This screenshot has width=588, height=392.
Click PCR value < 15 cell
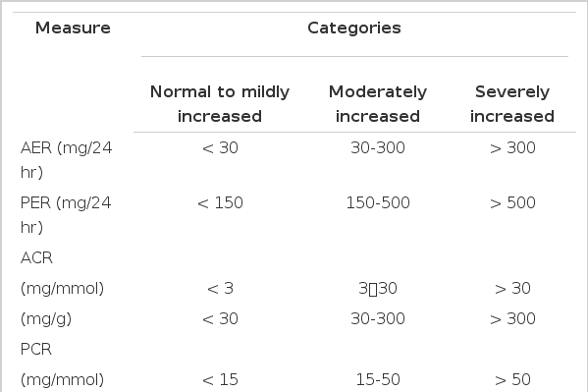pyautogui.click(x=220, y=379)
